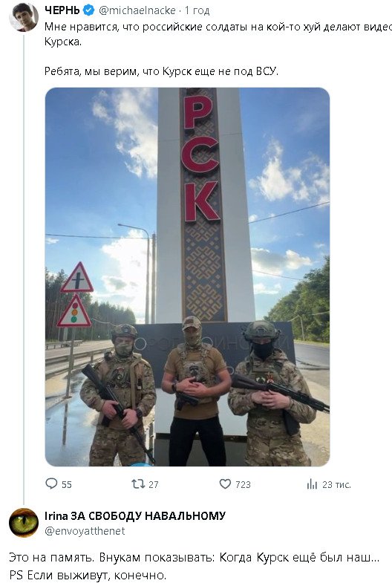The width and height of the screenshot is (392, 586).
Task: Click the reply comment bubble icon
Action: tap(51, 484)
